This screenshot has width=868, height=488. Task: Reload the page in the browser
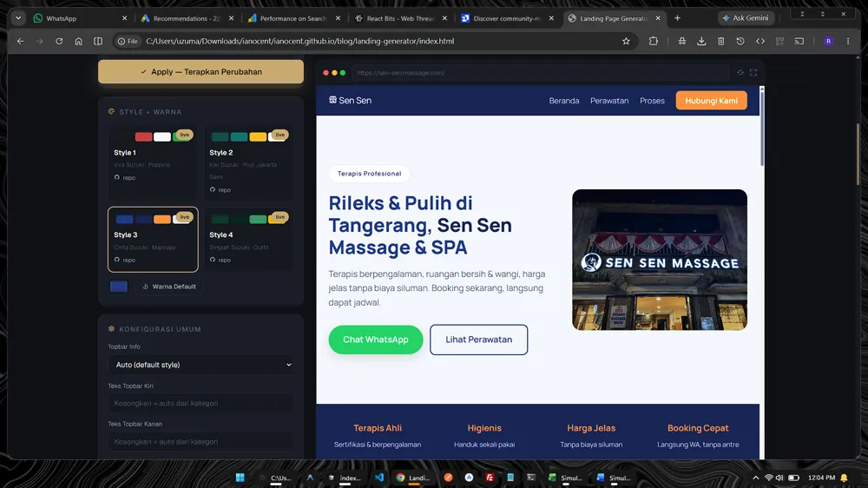pos(59,41)
